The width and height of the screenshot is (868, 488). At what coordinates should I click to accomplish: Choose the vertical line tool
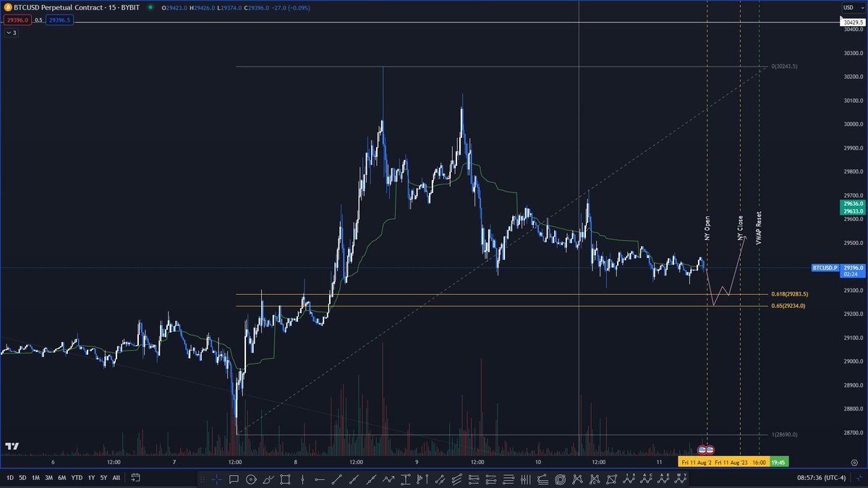pos(302,479)
